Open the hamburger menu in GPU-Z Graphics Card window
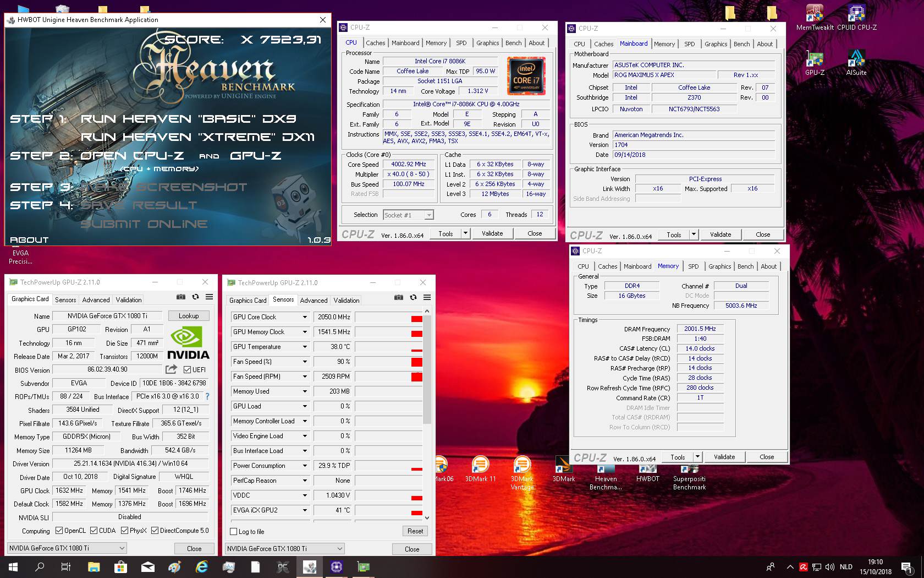The width and height of the screenshot is (924, 578). [x=209, y=297]
